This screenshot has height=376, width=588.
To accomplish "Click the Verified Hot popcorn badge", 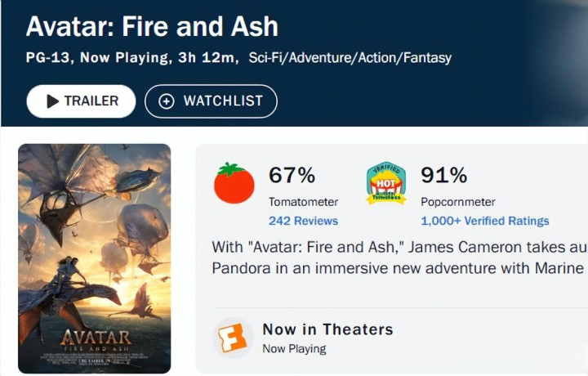I will [386, 182].
